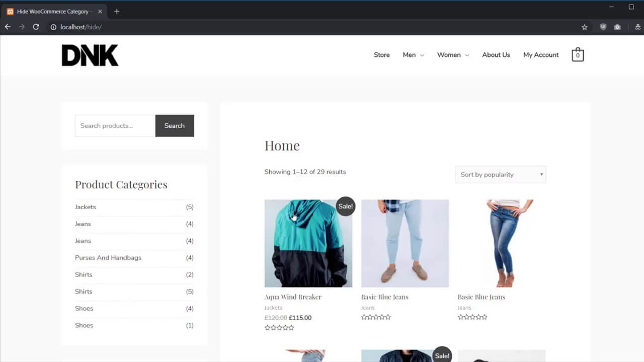The width and height of the screenshot is (644, 362).
Task: Open the ad-blocker shield extension icon
Action: [603, 27]
